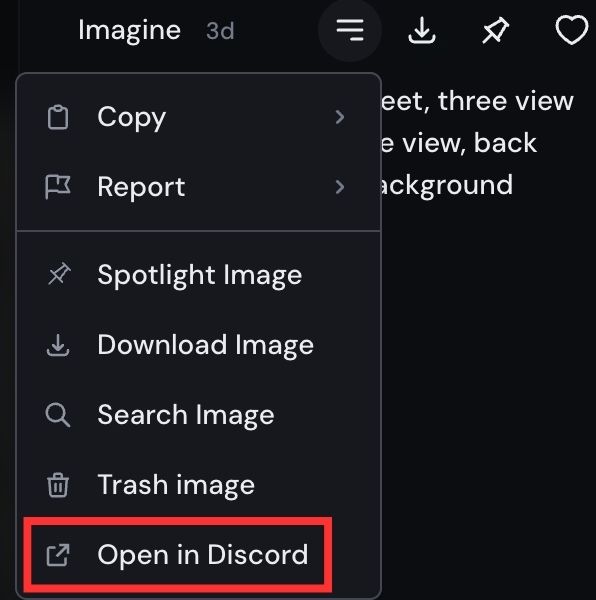Click the clipboard icon beside Copy
Screen dimensions: 596x600
point(58,117)
